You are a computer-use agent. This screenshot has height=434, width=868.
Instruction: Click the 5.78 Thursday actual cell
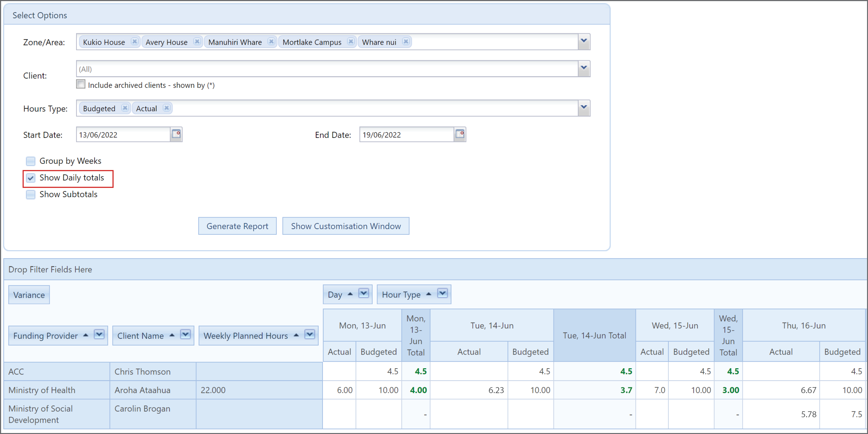coord(781,414)
